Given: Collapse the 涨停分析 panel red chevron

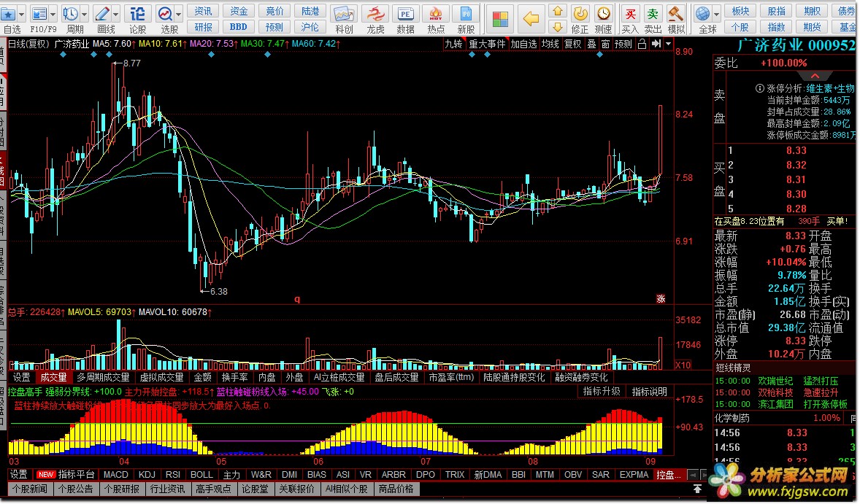Looking at the screenshot, I should pos(815,76).
